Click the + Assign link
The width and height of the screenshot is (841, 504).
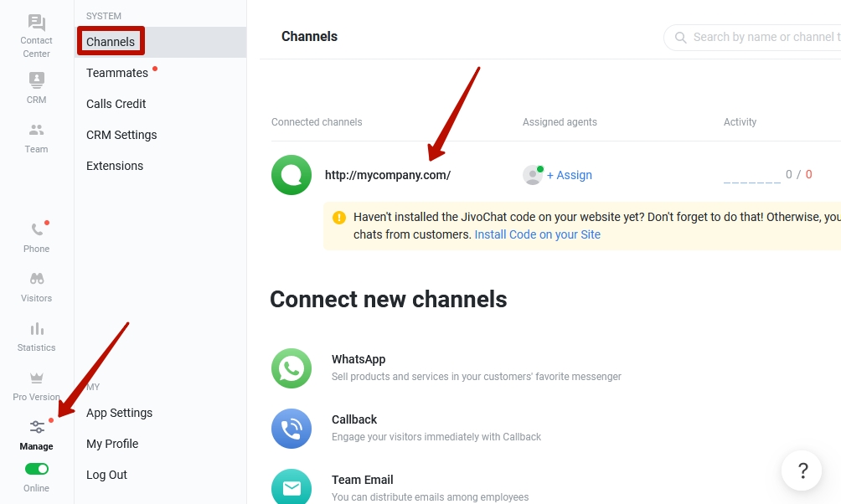point(569,175)
